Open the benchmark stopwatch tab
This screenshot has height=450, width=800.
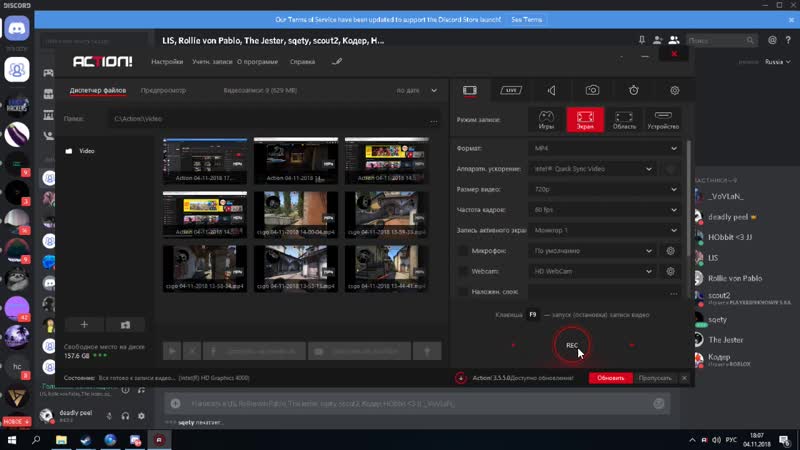click(634, 90)
